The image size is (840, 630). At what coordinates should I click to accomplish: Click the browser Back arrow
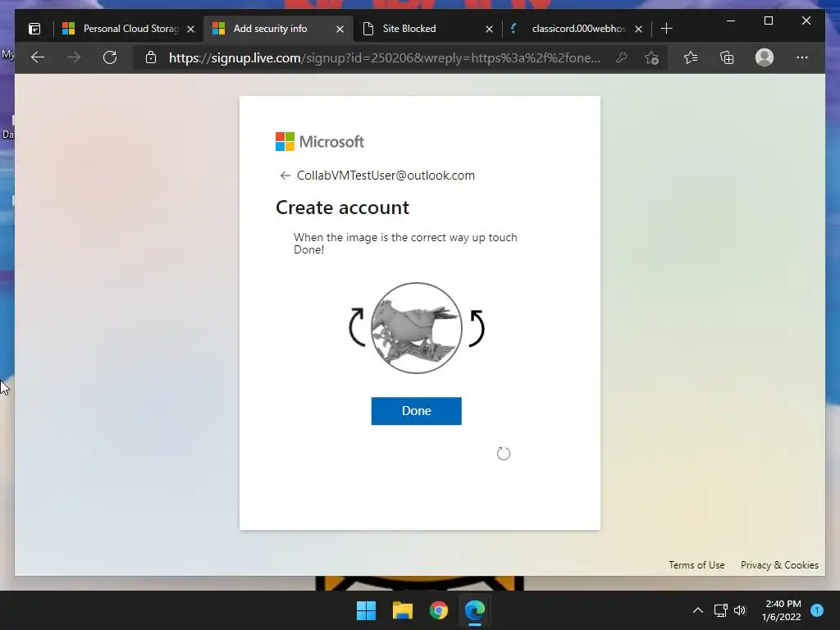point(38,57)
